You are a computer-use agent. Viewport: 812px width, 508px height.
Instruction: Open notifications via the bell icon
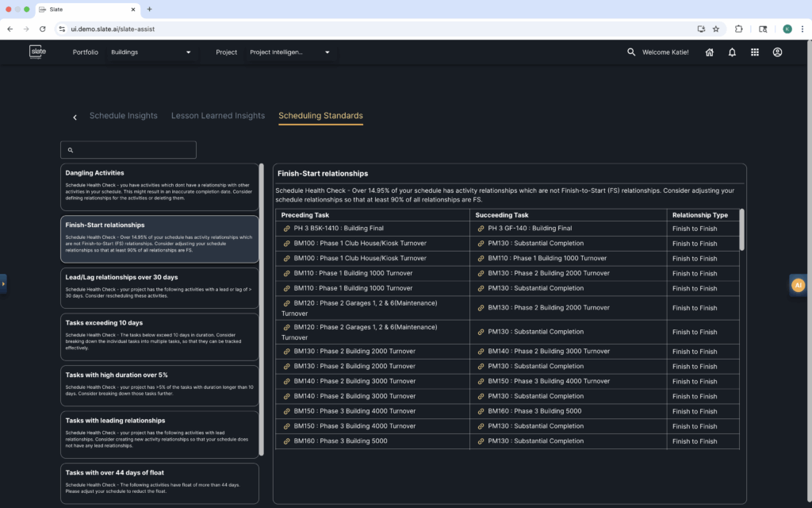732,52
